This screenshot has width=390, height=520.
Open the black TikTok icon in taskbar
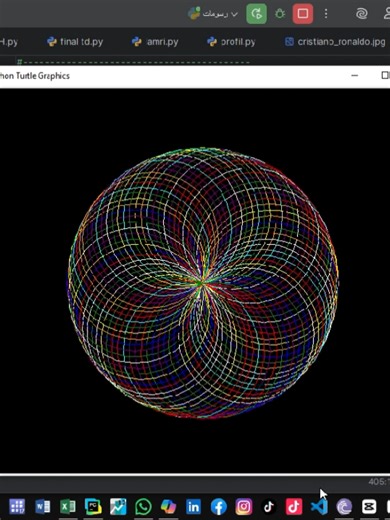(269, 507)
